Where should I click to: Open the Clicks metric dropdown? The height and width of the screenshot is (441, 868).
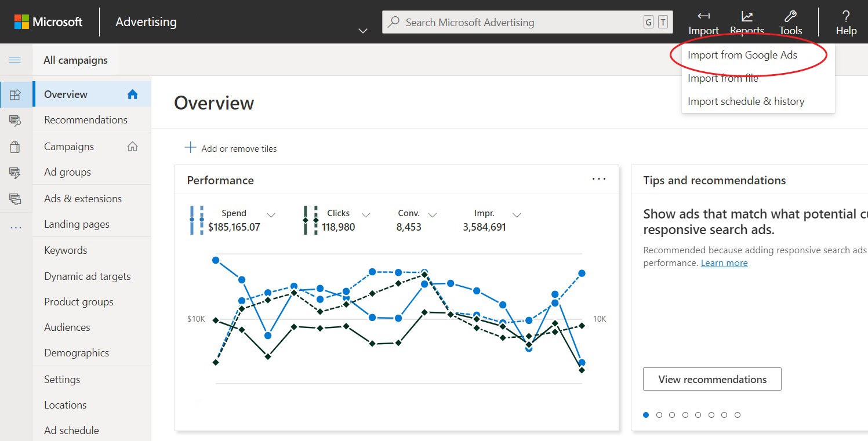coord(366,215)
